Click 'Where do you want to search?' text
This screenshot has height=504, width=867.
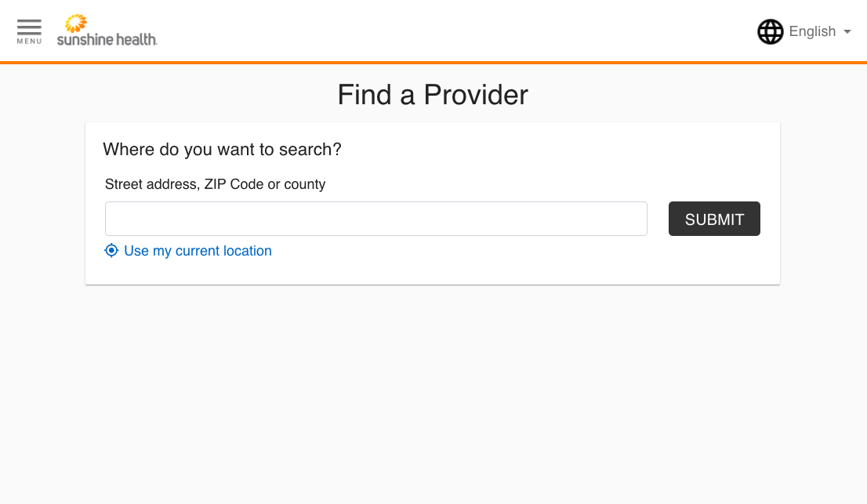click(x=223, y=149)
